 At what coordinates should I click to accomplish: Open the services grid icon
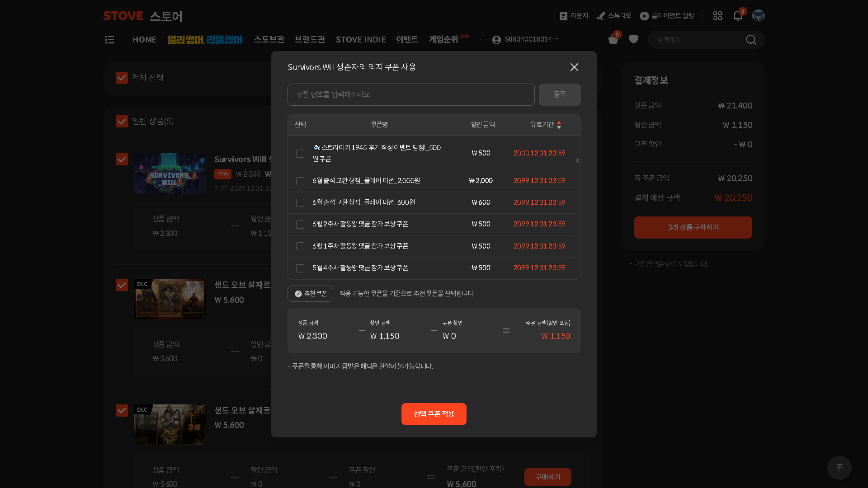pos(717,16)
